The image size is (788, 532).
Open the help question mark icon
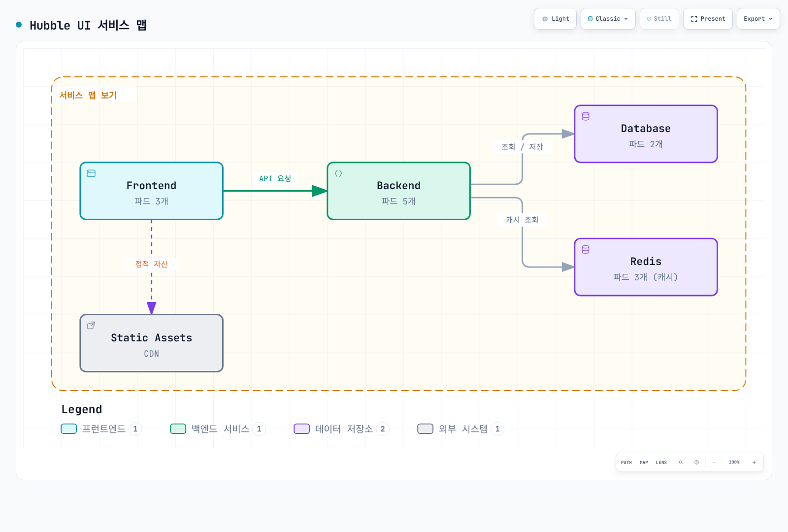[696, 463]
